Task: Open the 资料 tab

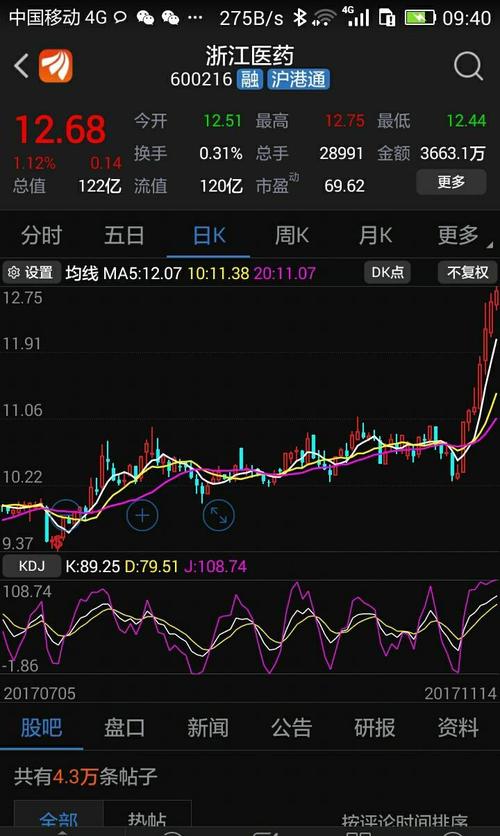Action: pos(458,728)
